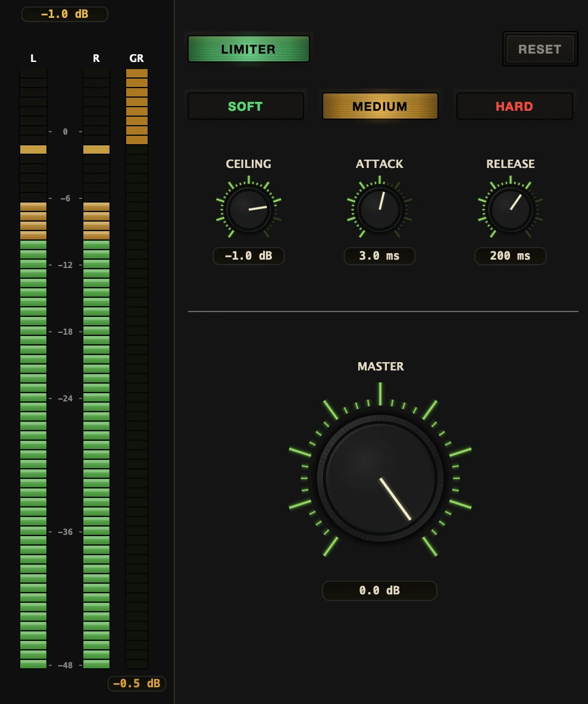Click the RELEASE label
588x704 pixels.
click(x=511, y=164)
